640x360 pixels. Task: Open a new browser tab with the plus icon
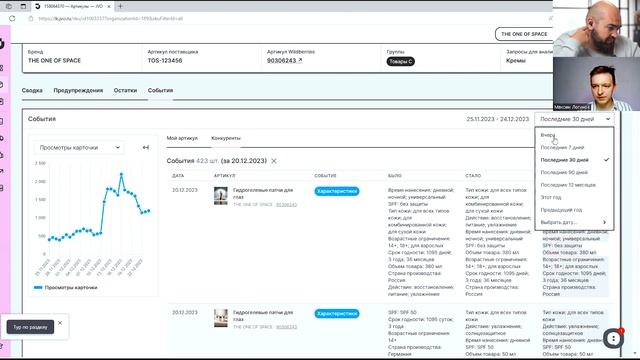pos(120,7)
